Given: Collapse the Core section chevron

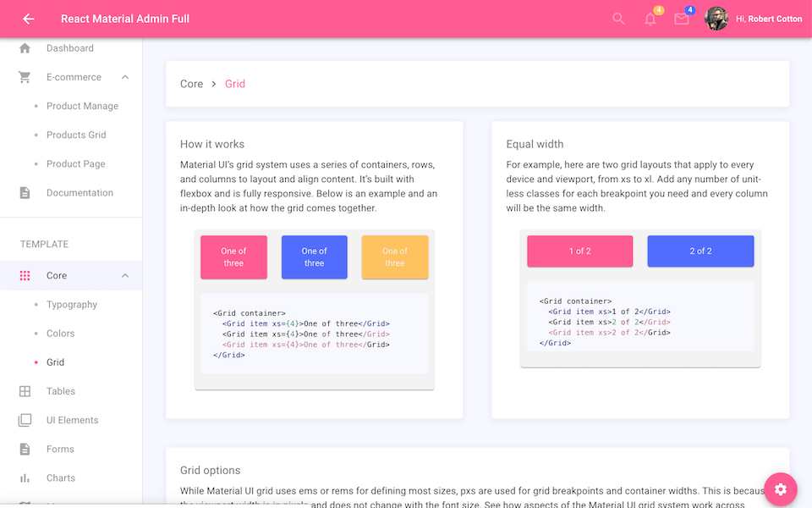Looking at the screenshot, I should coord(125,275).
